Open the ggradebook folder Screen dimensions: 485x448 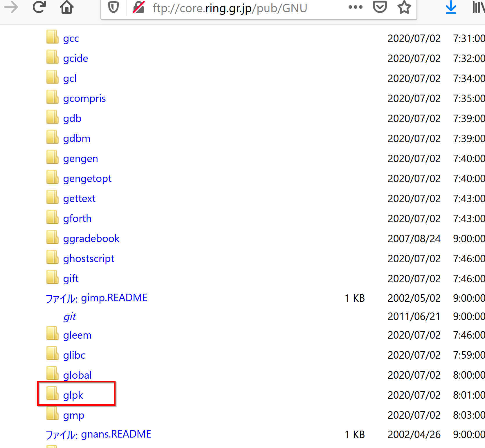point(91,239)
